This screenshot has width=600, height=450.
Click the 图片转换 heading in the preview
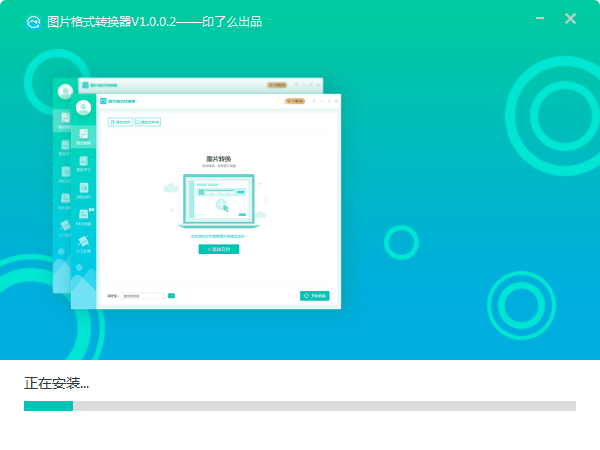tap(218, 159)
